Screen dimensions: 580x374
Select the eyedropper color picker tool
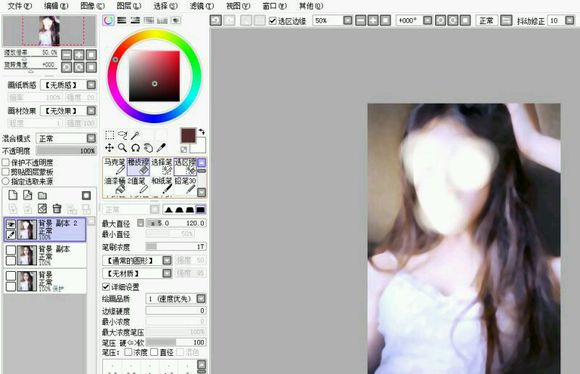point(161,148)
